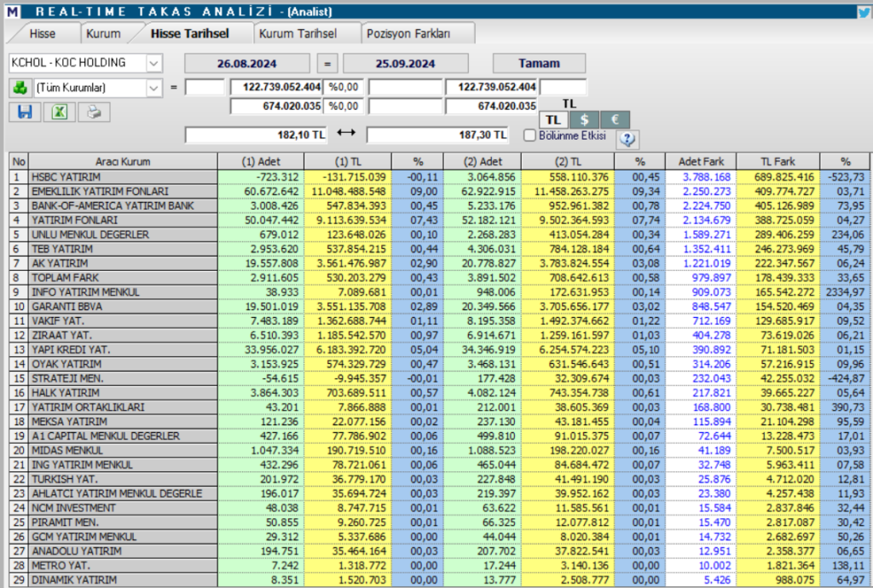Image resolution: width=873 pixels, height=588 pixels.
Task: Click the Tamam button
Action: pyautogui.click(x=539, y=63)
